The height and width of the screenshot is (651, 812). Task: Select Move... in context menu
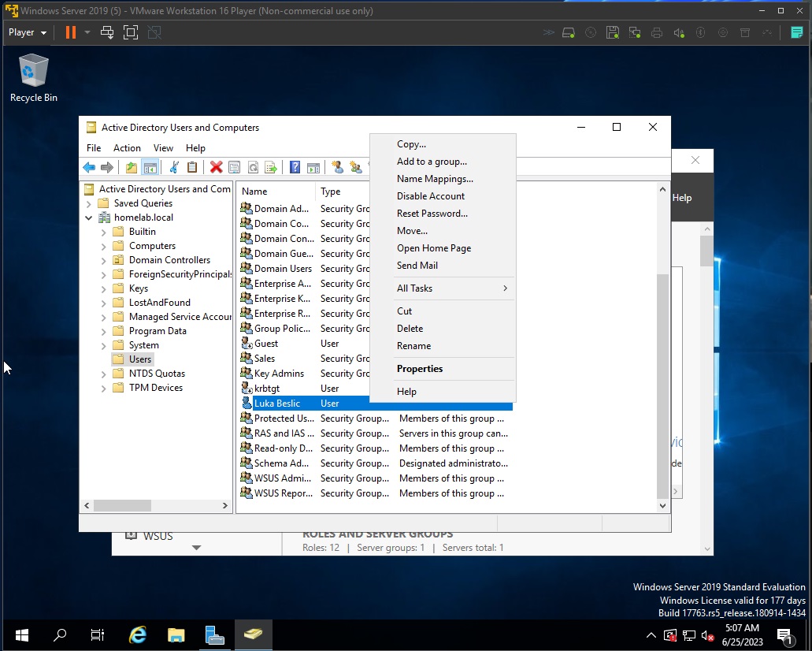[x=443, y=231]
